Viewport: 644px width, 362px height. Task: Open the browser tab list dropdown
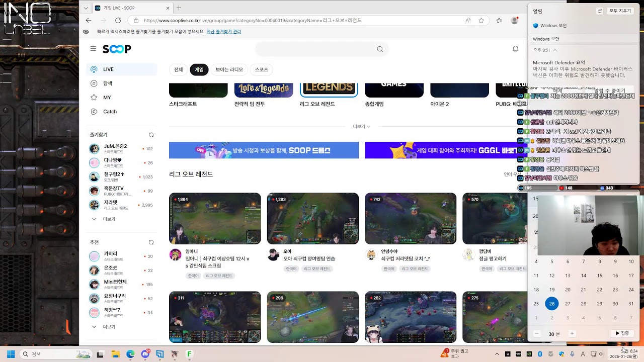[x=86, y=8]
